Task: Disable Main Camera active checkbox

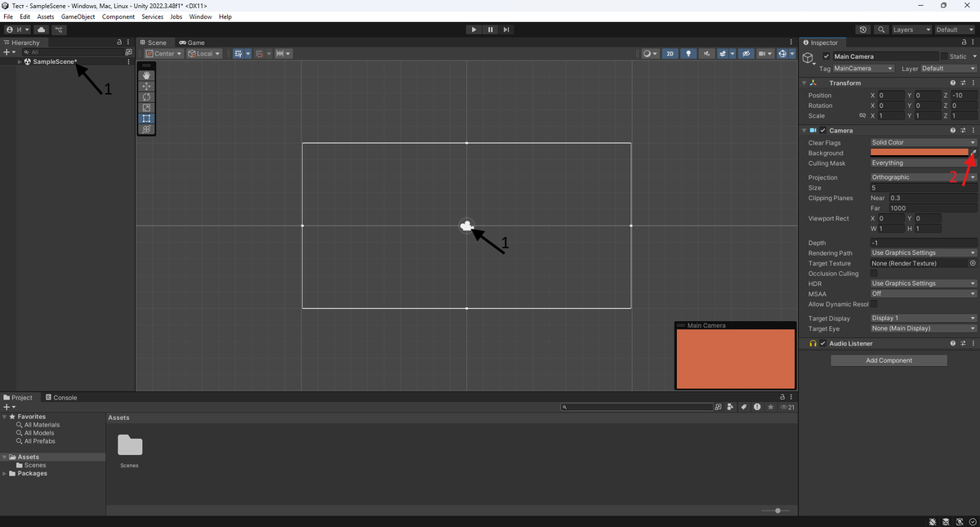Action: [x=826, y=56]
